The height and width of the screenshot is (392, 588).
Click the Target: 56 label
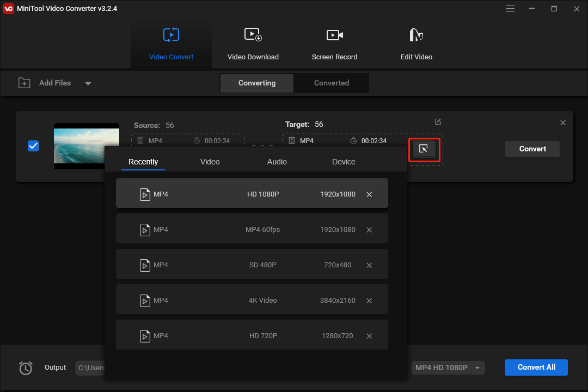[x=304, y=124]
